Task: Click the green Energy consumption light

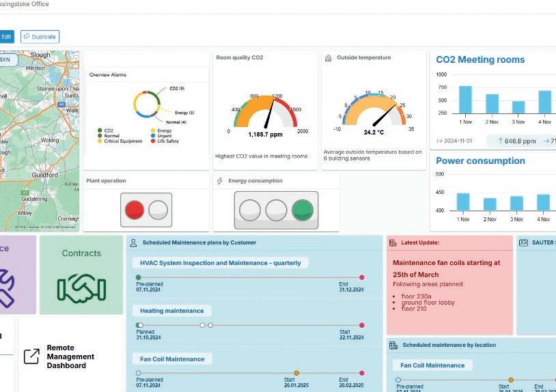Action: coord(303,210)
